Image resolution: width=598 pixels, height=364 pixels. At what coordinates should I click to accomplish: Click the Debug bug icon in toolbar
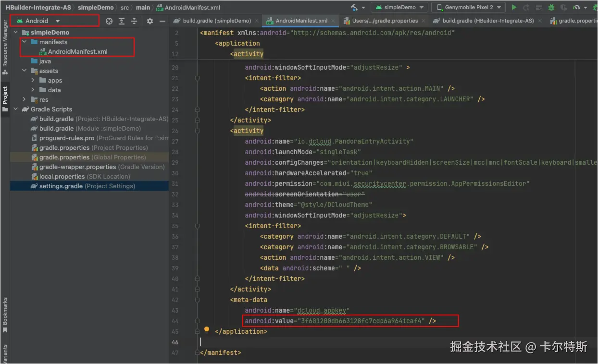pyautogui.click(x=551, y=7)
